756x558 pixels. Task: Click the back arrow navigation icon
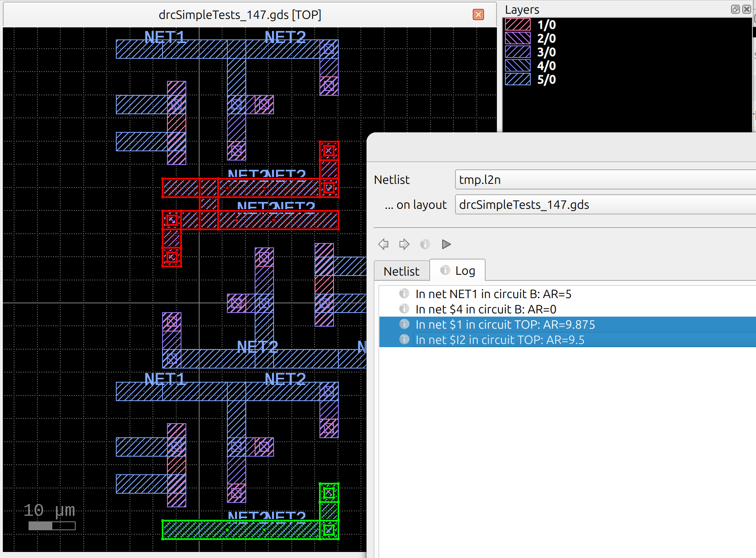click(383, 244)
